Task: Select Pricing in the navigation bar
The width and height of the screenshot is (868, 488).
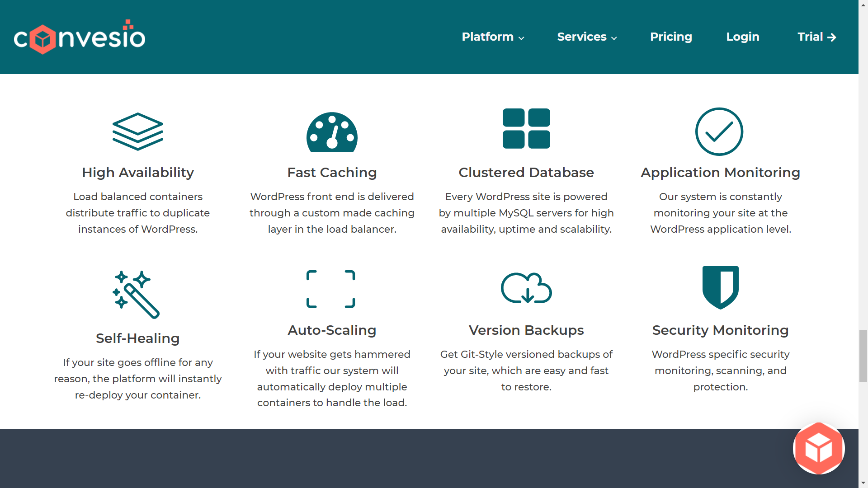Action: [671, 37]
